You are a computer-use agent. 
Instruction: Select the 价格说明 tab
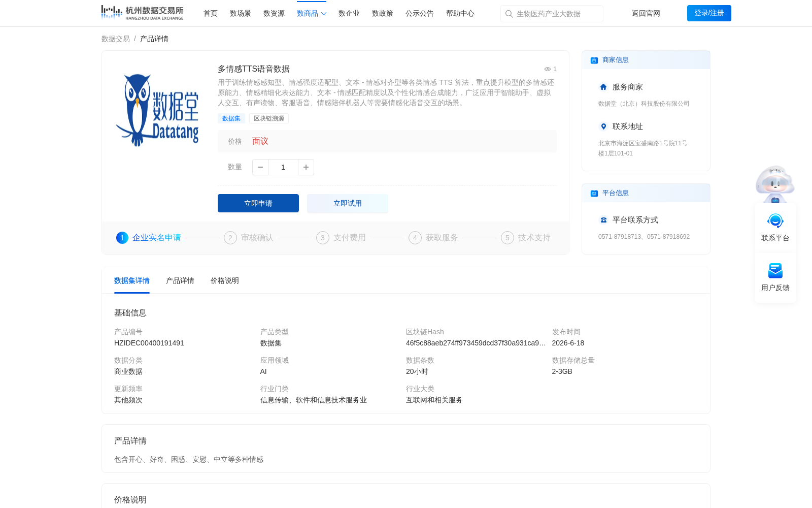click(225, 280)
